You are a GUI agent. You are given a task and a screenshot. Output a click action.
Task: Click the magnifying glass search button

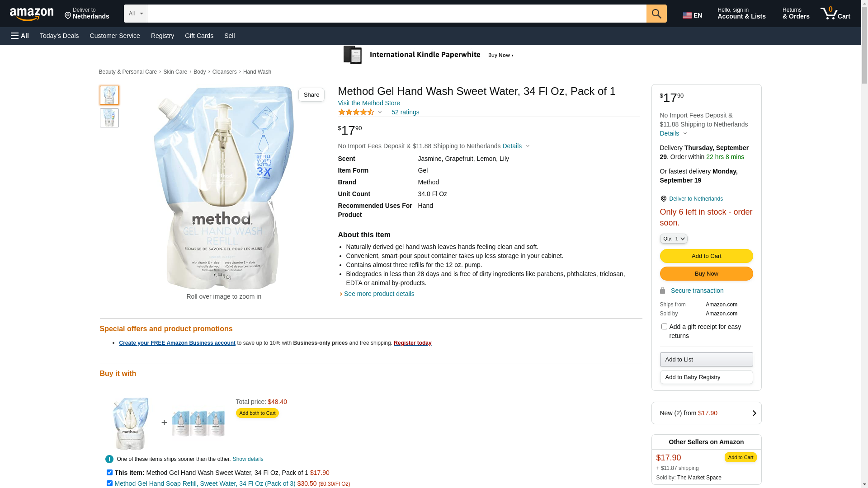656,14
